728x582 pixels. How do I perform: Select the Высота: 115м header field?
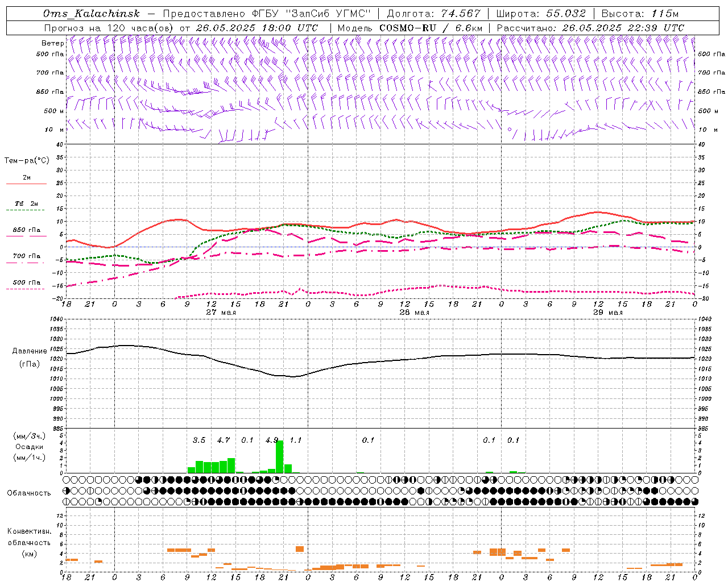point(640,14)
